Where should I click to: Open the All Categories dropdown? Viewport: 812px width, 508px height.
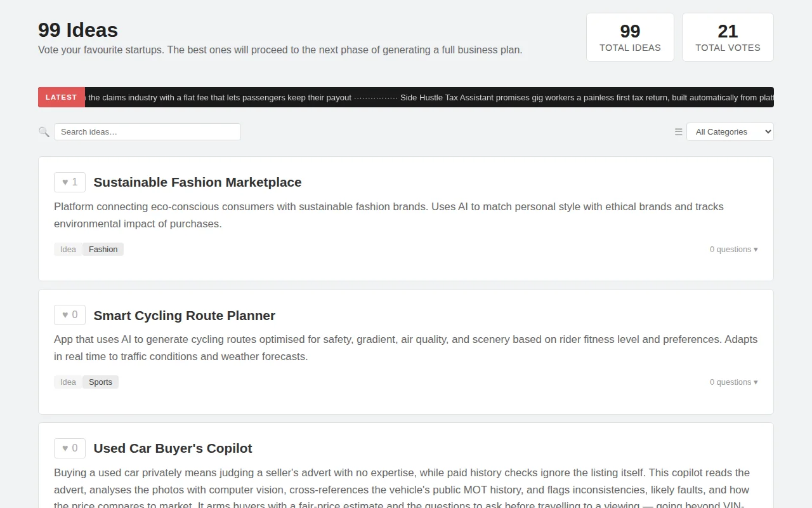[730, 132]
